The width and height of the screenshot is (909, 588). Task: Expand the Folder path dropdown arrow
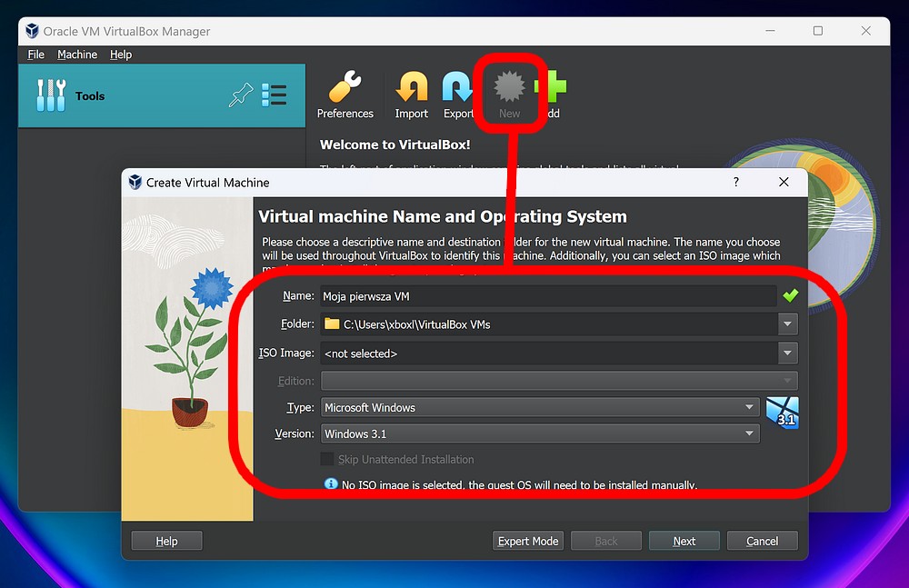coord(788,324)
